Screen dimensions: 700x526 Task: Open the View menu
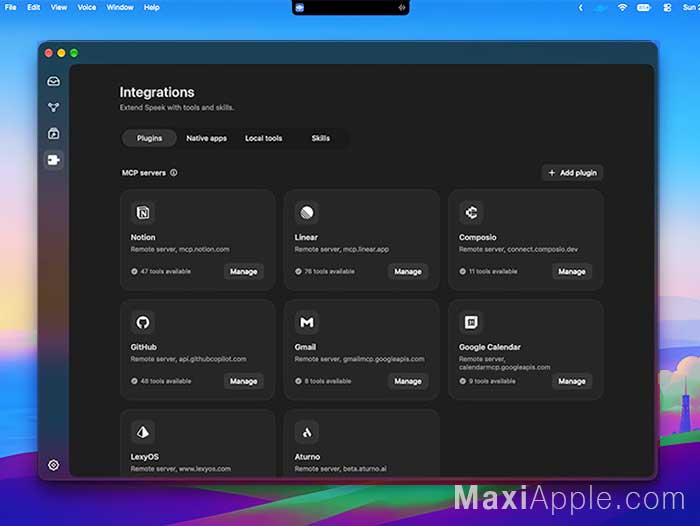point(58,7)
